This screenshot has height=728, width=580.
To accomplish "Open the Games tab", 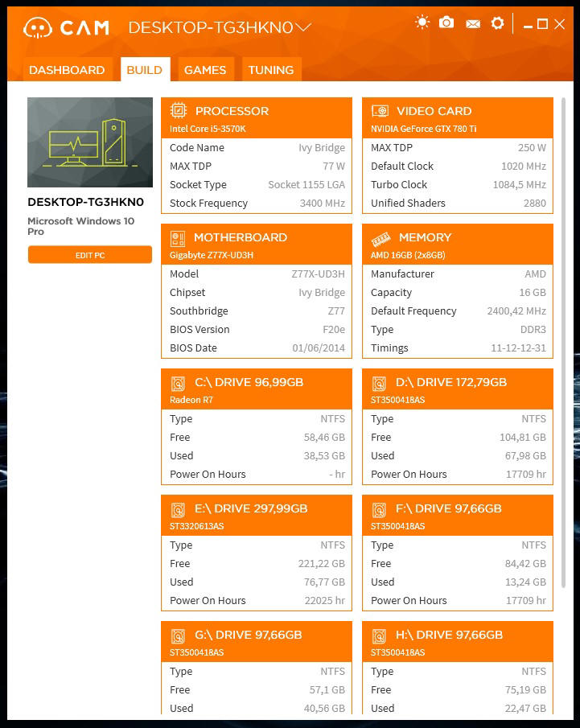I will (x=205, y=70).
